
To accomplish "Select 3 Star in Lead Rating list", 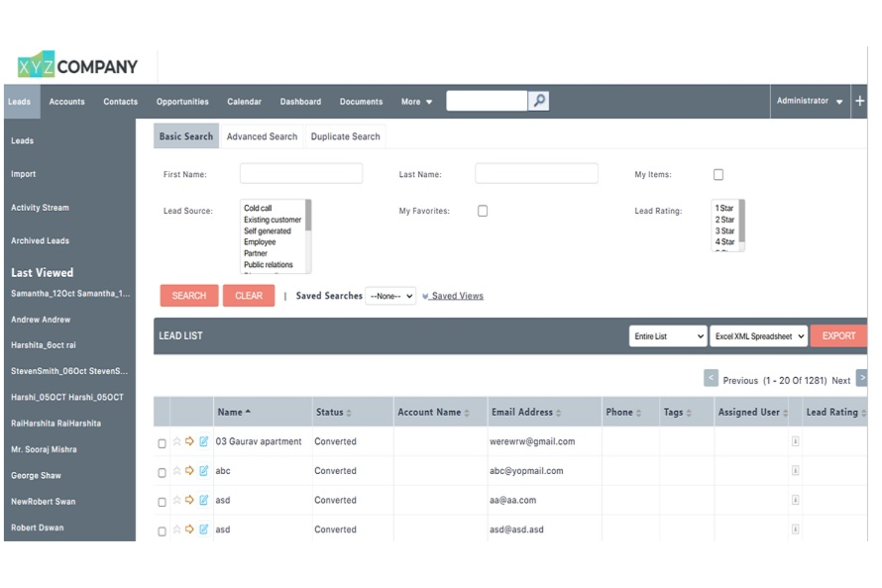I will pos(725,231).
